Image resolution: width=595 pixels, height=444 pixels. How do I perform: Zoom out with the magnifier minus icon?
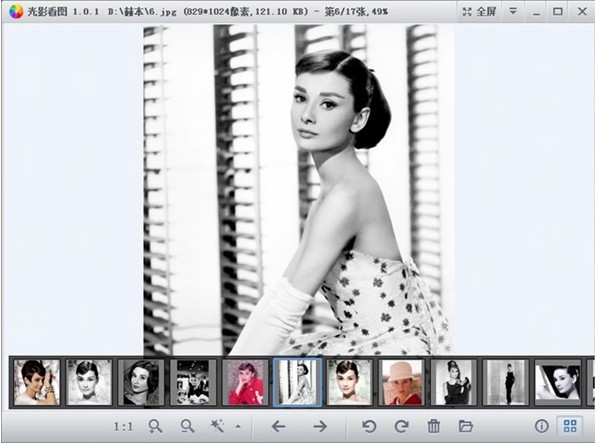(x=187, y=427)
